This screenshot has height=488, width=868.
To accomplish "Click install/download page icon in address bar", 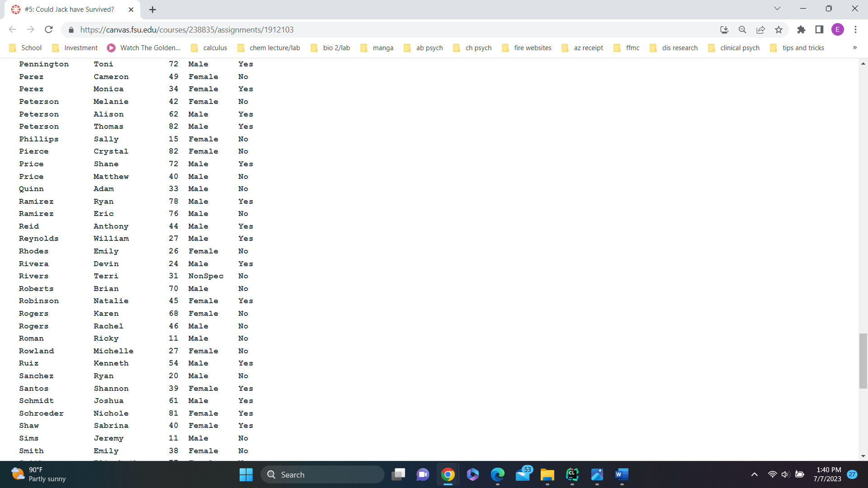I will coord(724,30).
